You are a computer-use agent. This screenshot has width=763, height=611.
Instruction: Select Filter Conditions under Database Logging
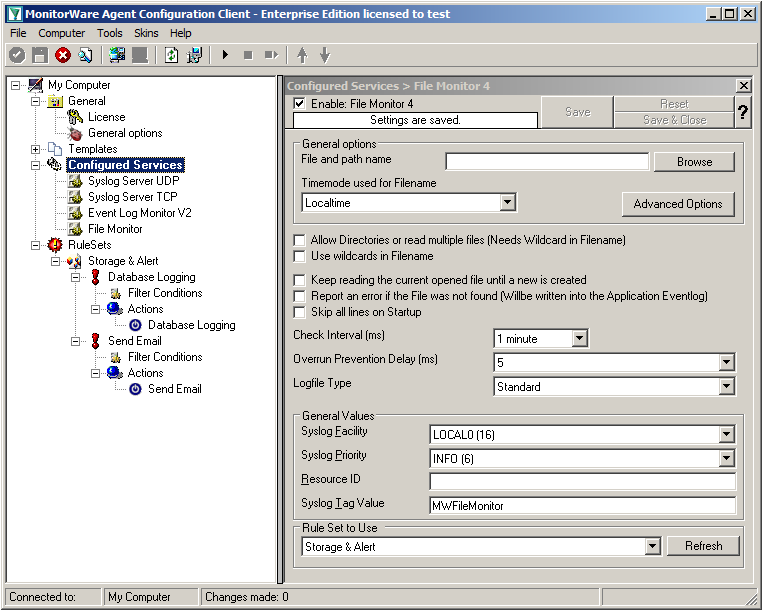click(165, 293)
